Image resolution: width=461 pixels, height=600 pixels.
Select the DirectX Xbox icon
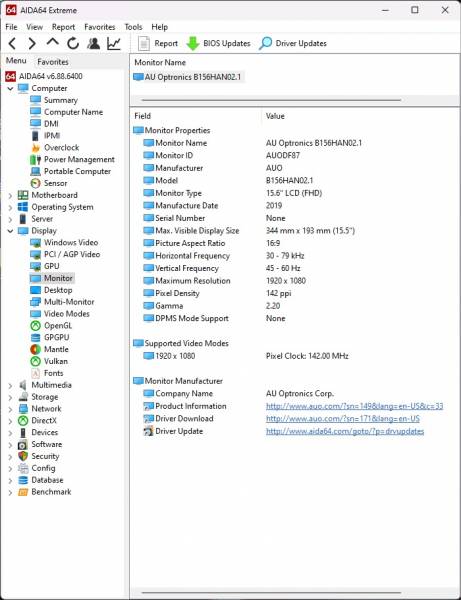click(x=23, y=421)
